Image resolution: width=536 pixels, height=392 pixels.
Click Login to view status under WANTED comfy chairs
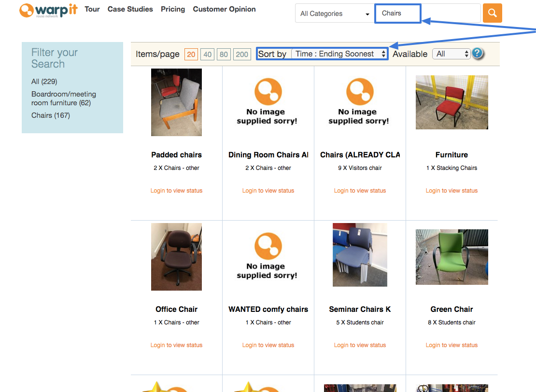click(x=268, y=345)
